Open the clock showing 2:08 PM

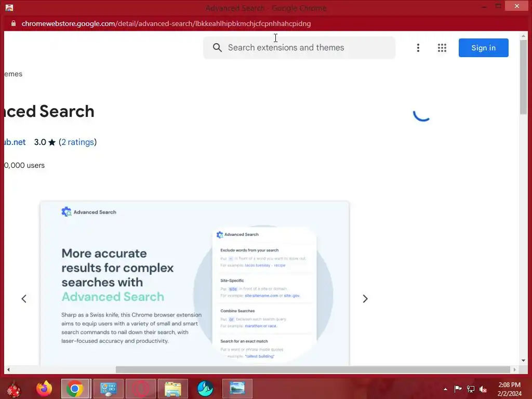pyautogui.click(x=509, y=389)
